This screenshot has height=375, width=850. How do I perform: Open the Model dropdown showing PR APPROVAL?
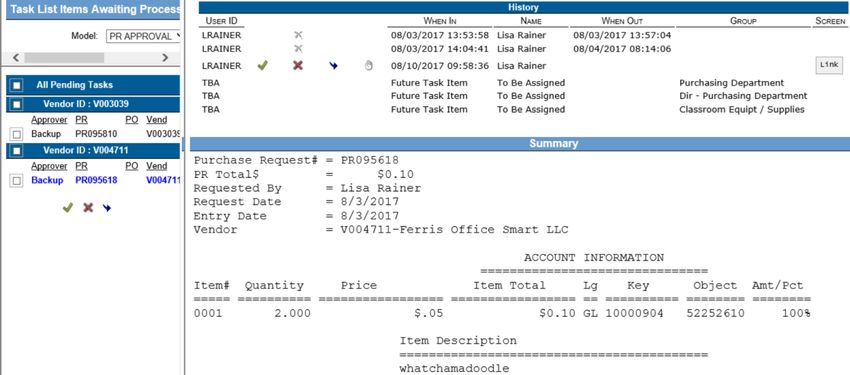[143, 36]
